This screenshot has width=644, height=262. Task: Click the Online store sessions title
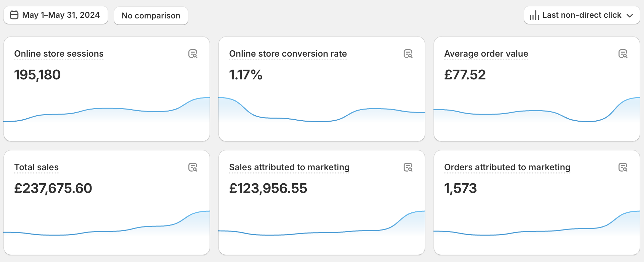pos(59,54)
